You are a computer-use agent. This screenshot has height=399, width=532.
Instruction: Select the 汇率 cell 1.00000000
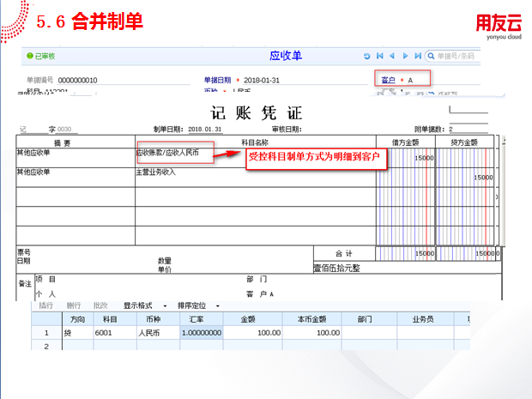point(202,333)
